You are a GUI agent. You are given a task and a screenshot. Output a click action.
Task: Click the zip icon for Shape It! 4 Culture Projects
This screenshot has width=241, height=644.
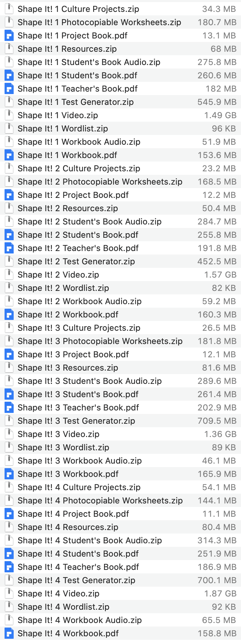(x=9, y=487)
